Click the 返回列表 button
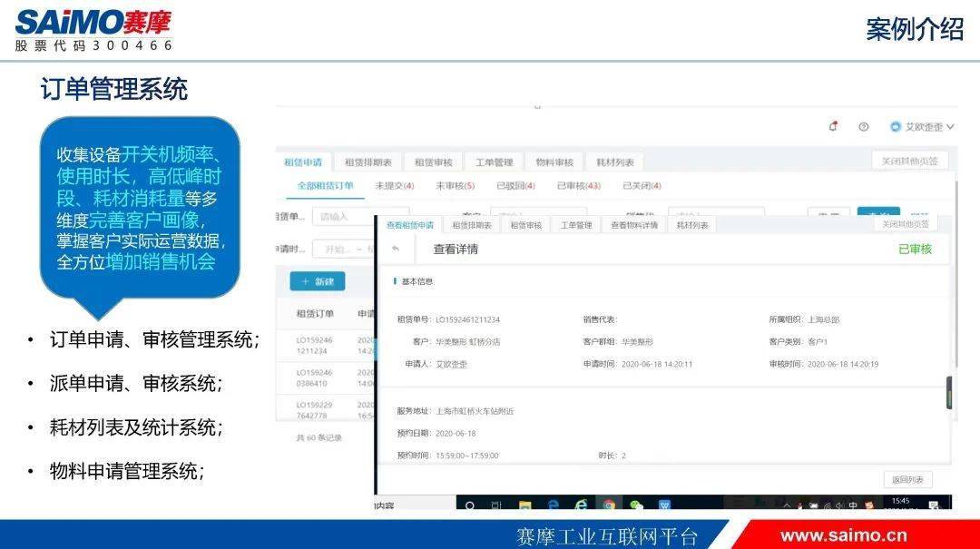 (906, 480)
